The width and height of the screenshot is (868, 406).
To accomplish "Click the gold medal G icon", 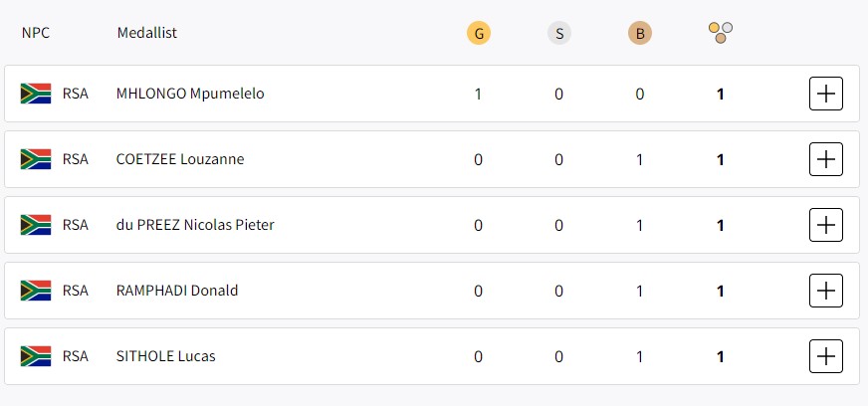I will tap(479, 33).
